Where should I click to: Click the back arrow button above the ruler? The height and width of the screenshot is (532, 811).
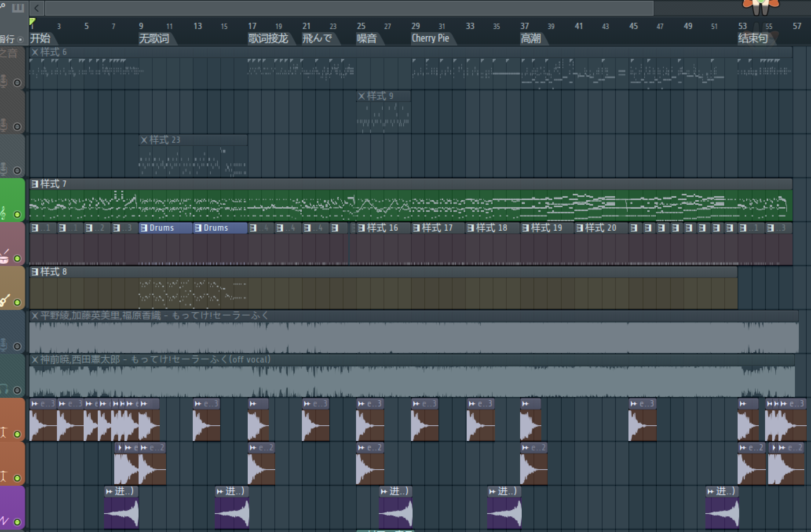(x=37, y=8)
